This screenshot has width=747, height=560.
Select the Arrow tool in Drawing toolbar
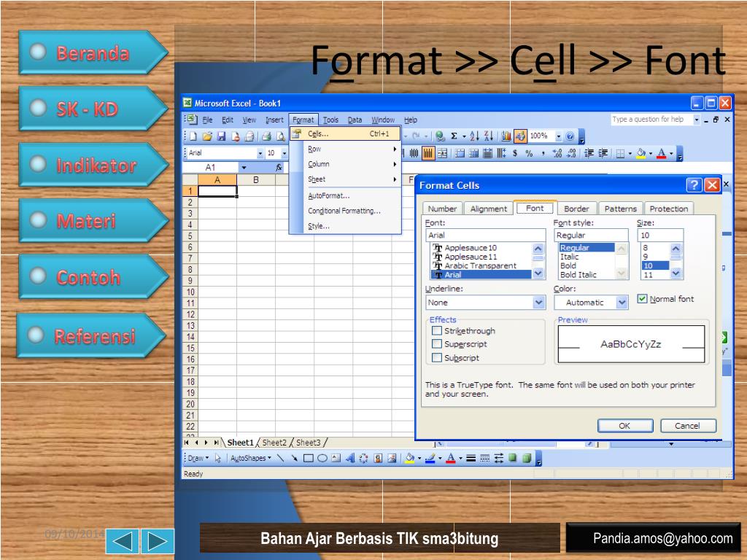click(295, 458)
